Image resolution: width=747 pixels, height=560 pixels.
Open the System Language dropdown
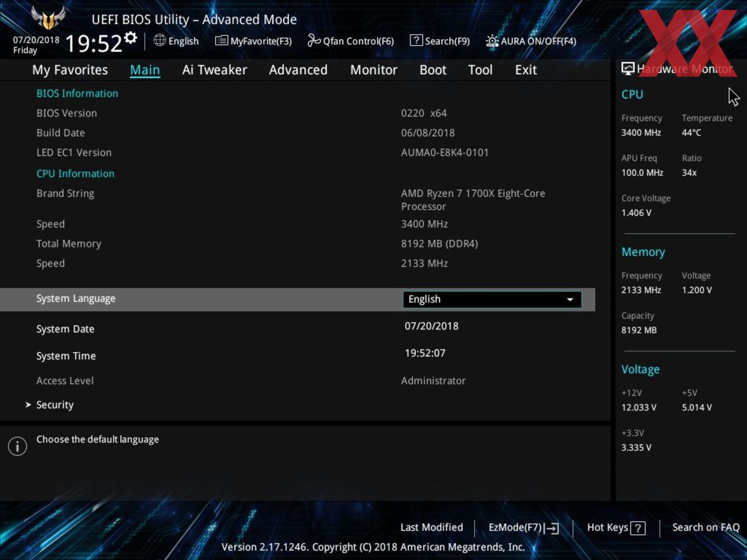tap(492, 299)
